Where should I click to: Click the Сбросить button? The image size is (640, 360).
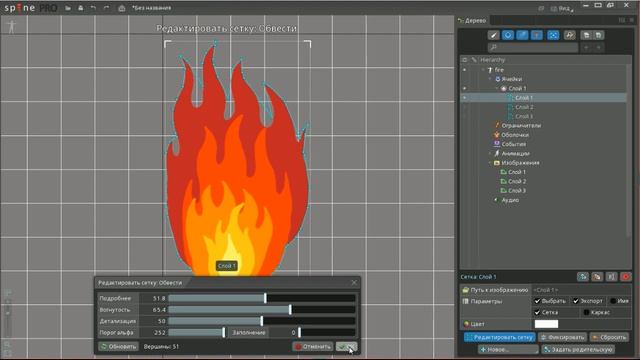tap(609, 337)
